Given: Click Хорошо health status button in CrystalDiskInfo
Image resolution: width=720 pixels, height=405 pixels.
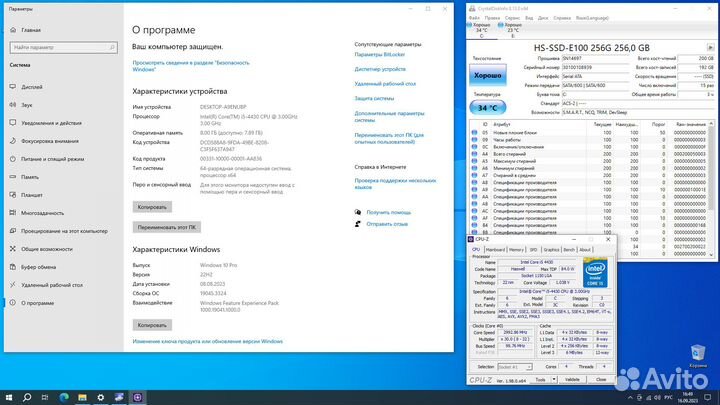Looking at the screenshot, I should (488, 75).
